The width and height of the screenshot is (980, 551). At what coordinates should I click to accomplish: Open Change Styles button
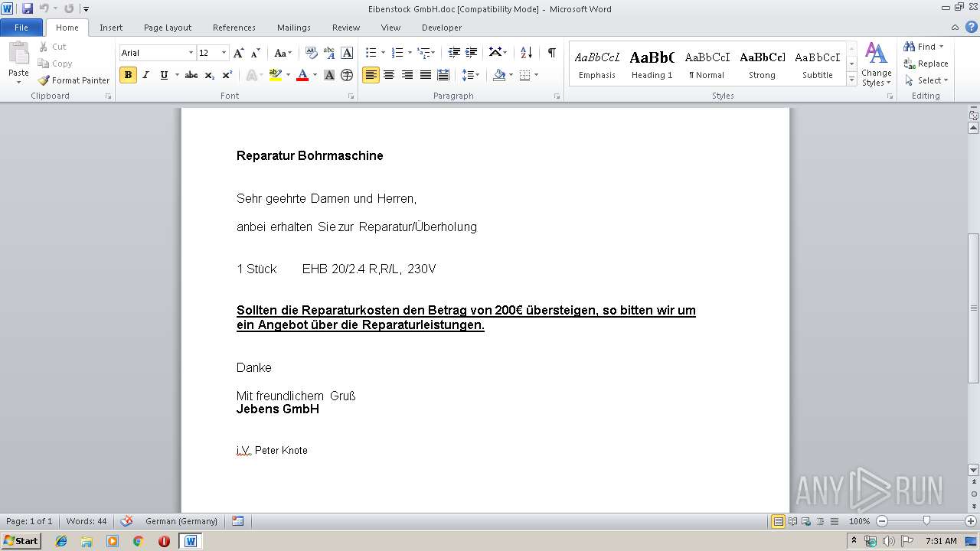tap(876, 65)
